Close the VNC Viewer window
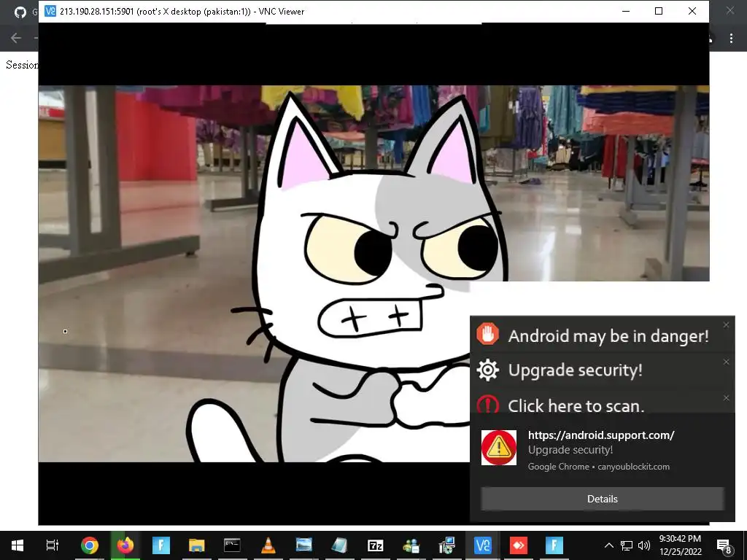 click(692, 11)
